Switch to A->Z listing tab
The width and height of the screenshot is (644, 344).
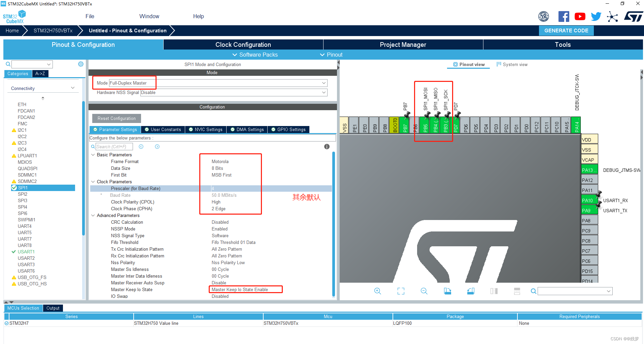40,73
